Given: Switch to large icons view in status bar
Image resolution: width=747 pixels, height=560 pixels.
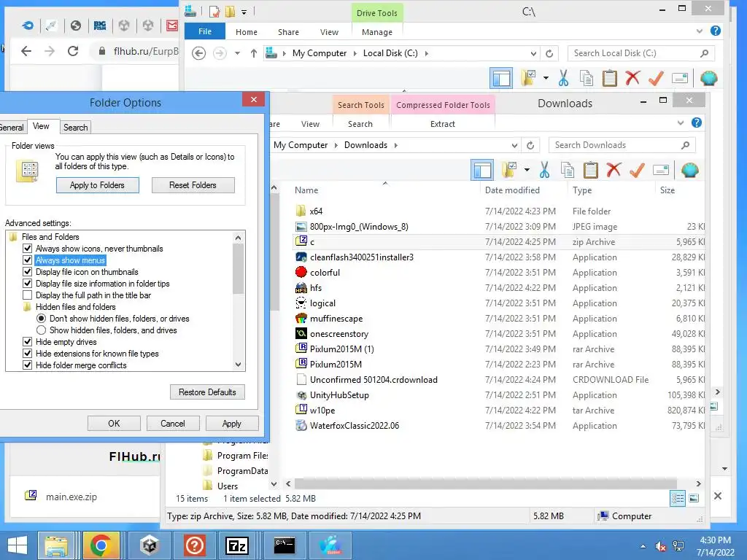Looking at the screenshot, I should click(x=694, y=498).
